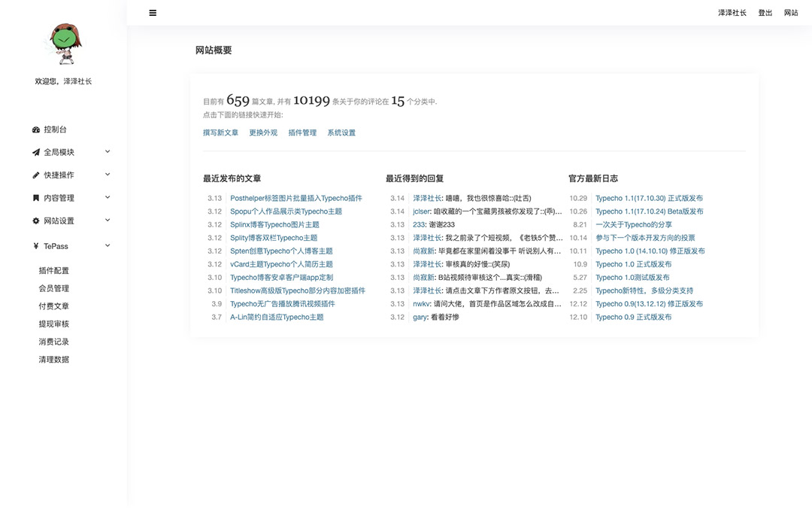Expand the 内容管理 chevron arrow
Image resolution: width=812 pixels, height=508 pixels.
click(x=108, y=198)
